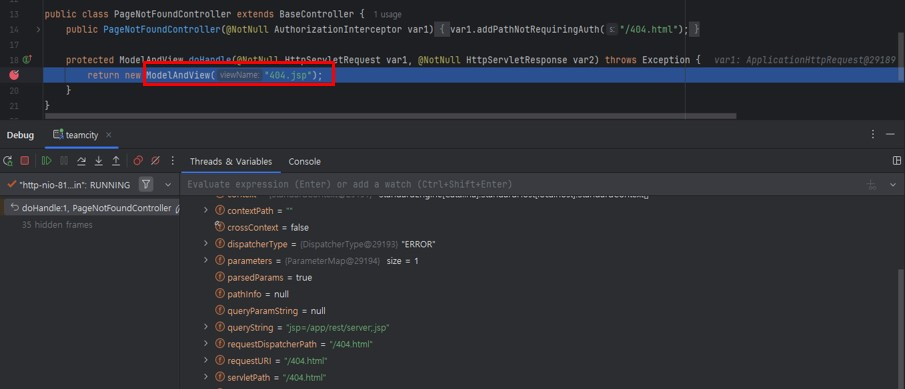
Task: Click the "1 usage" inlay hint
Action: pyautogui.click(x=387, y=14)
